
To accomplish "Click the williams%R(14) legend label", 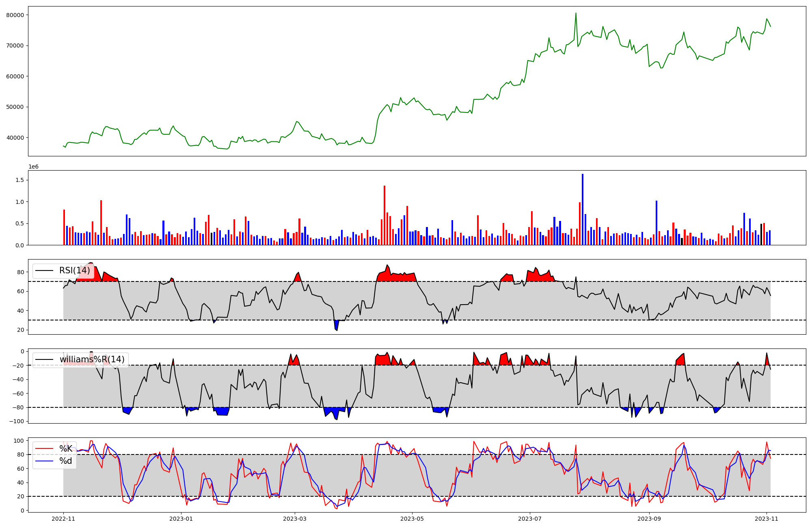I will (x=92, y=359).
